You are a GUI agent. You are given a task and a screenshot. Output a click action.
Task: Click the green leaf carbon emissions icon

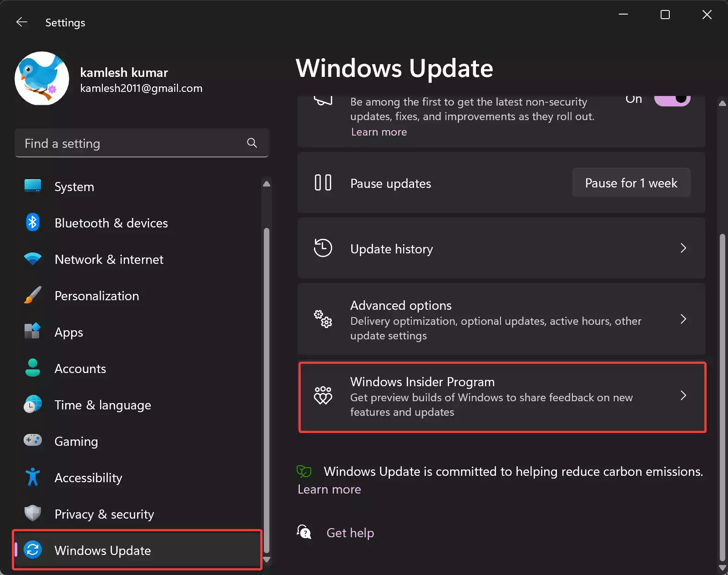point(304,472)
